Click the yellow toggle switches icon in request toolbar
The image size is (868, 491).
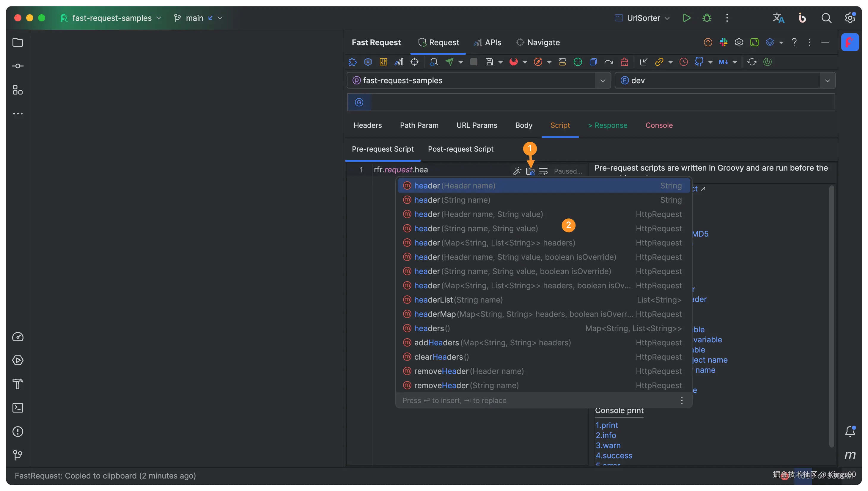tap(562, 62)
